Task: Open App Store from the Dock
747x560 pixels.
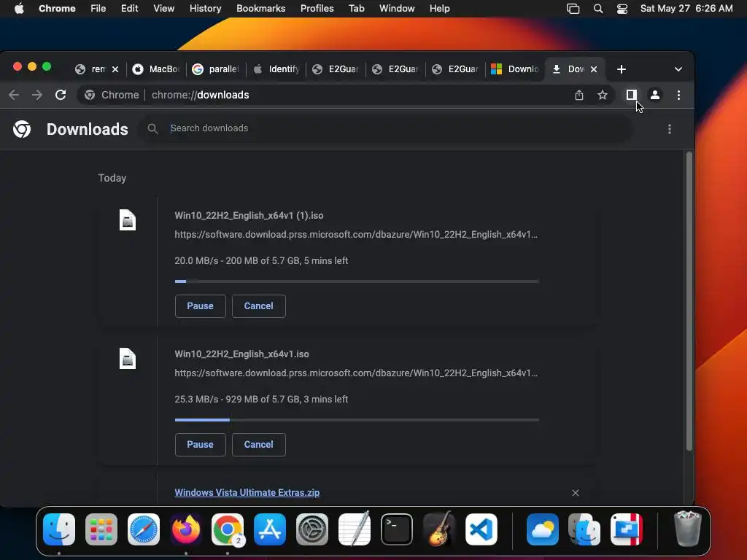Action: [x=270, y=529]
